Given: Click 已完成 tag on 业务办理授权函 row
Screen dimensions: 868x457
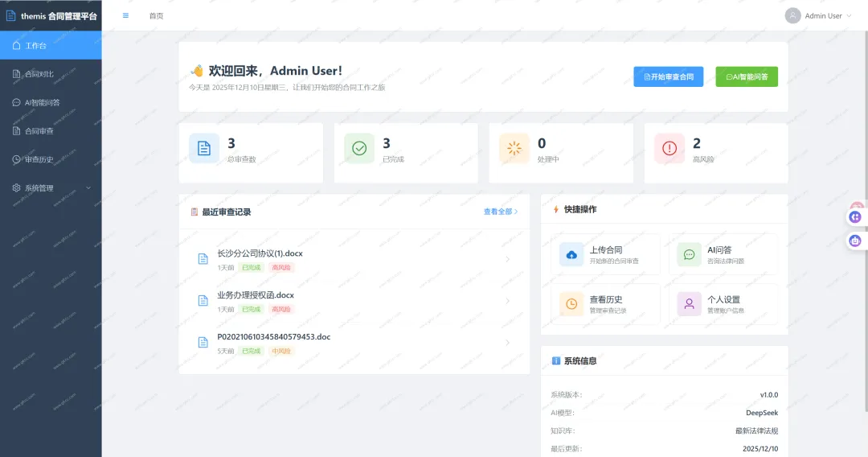Looking at the screenshot, I should 252,309.
